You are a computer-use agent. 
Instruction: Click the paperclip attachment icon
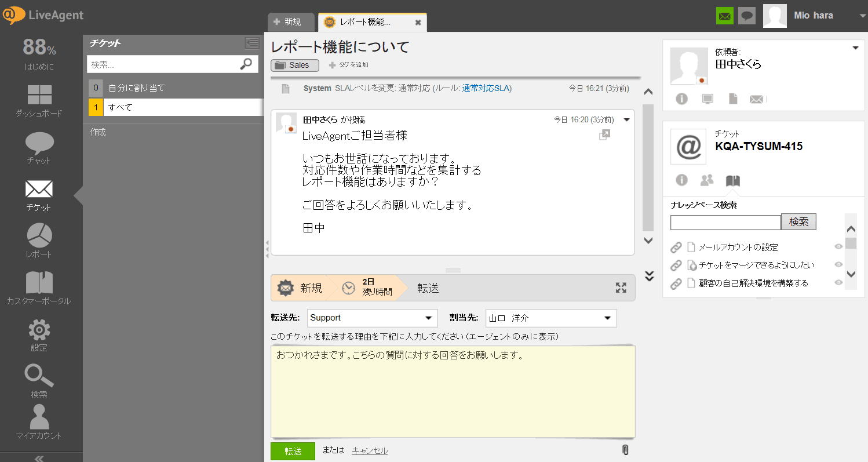[x=625, y=450]
